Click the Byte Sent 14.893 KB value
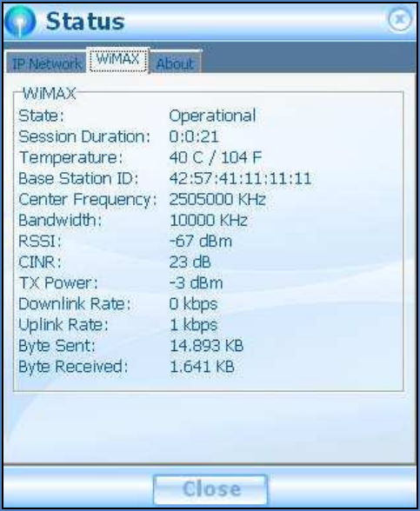This screenshot has width=420, height=511. (207, 346)
